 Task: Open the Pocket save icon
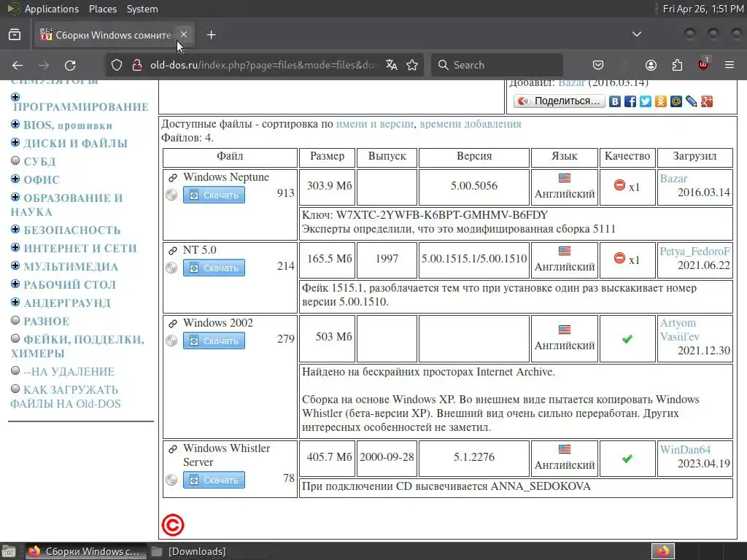[x=598, y=65]
